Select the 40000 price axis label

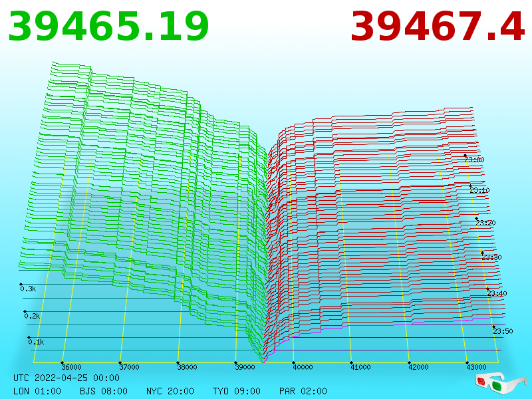click(x=303, y=367)
